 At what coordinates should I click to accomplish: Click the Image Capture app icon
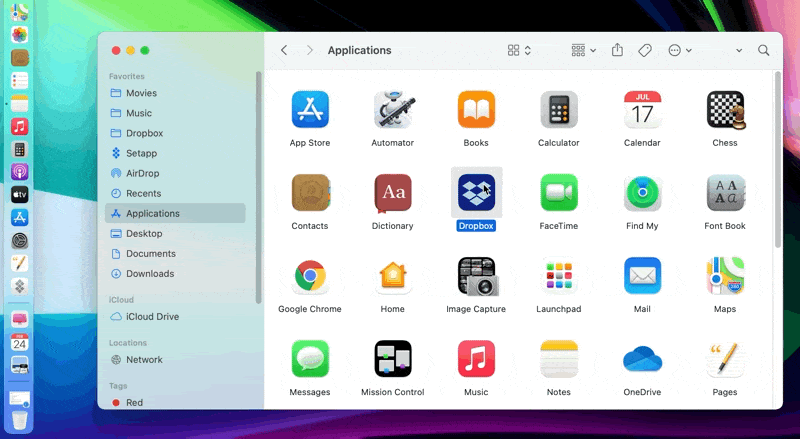point(477,276)
